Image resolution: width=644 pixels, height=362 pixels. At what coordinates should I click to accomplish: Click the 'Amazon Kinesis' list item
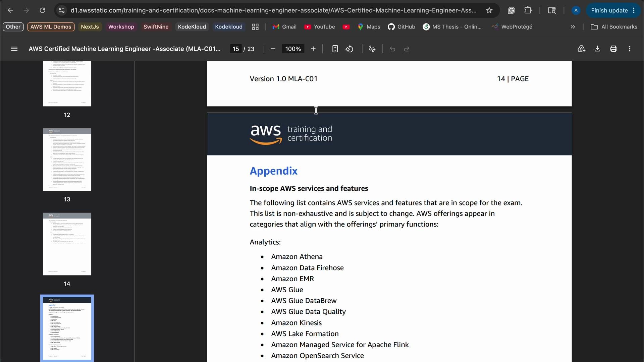[296, 323]
